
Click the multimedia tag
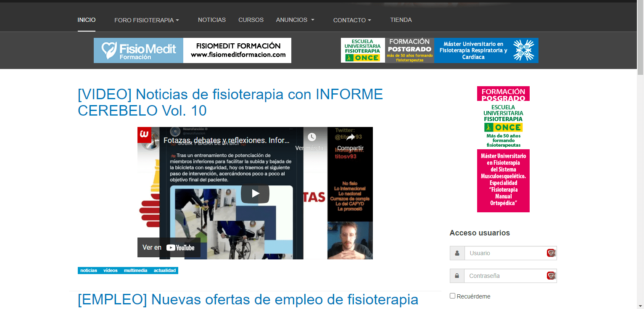(x=135, y=271)
